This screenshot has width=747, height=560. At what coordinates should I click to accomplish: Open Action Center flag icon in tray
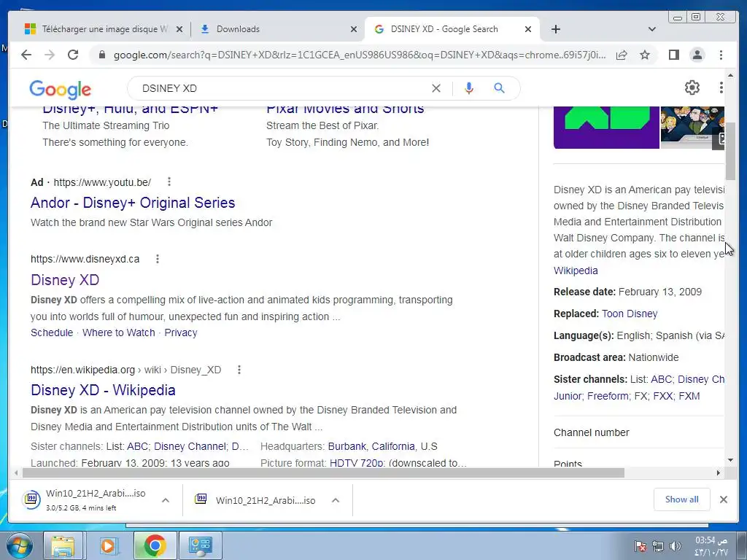[640, 545]
